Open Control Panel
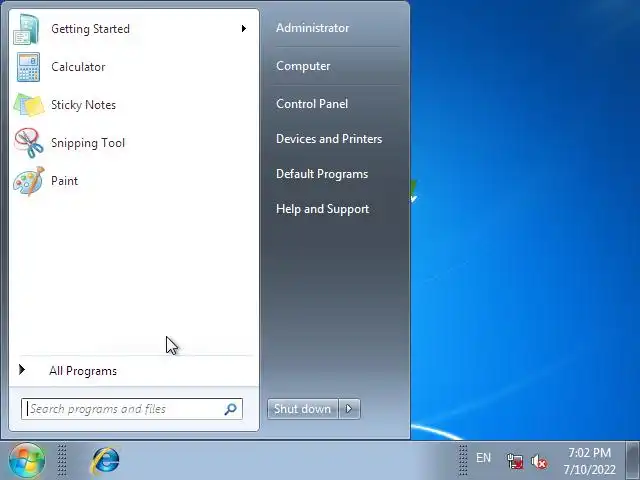The height and width of the screenshot is (480, 640). click(312, 104)
